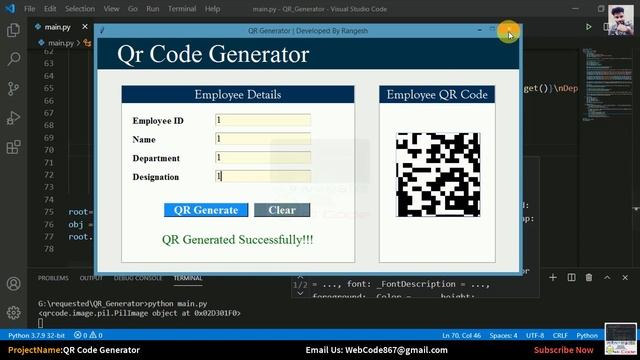640x360 pixels.
Task: Click Python language mode in status bar
Action: click(x=587, y=335)
